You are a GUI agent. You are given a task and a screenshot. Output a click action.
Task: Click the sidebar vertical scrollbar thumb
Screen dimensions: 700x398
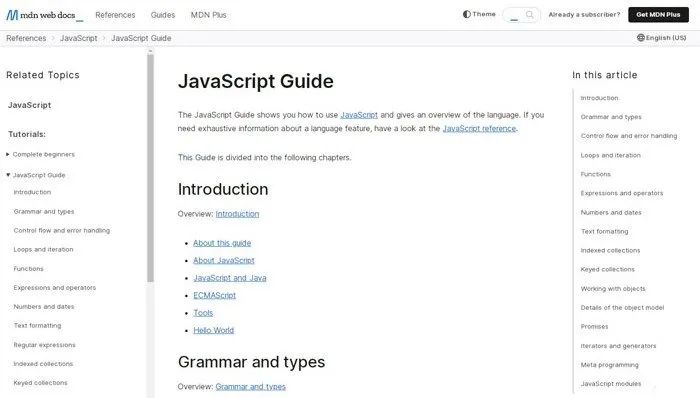150,168
